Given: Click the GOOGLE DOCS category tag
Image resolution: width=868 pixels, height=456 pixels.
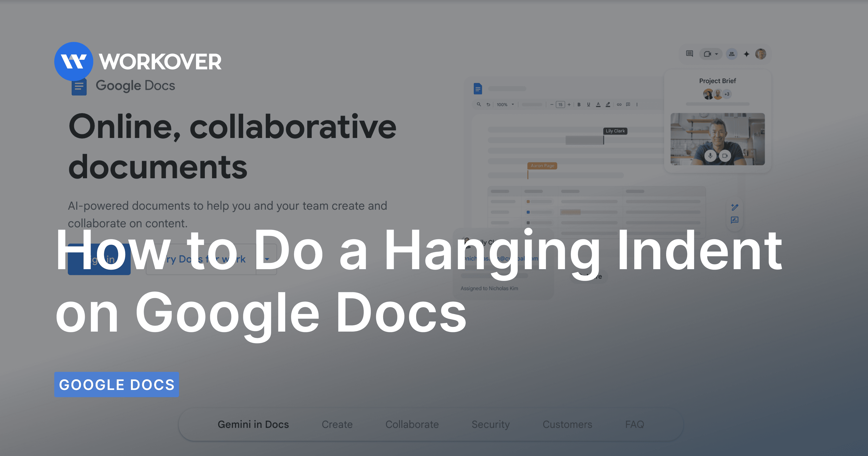Looking at the screenshot, I should 117,385.
